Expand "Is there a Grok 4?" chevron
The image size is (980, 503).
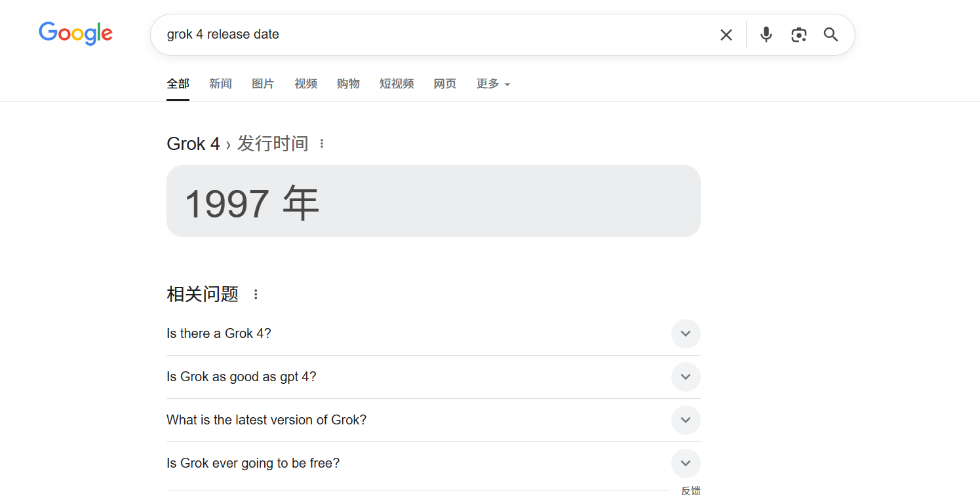(x=686, y=334)
